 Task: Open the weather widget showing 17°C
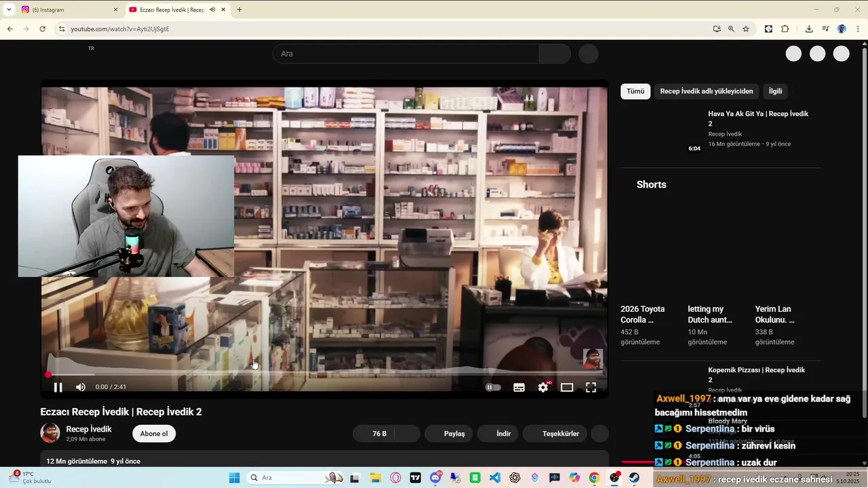[x=31, y=478]
